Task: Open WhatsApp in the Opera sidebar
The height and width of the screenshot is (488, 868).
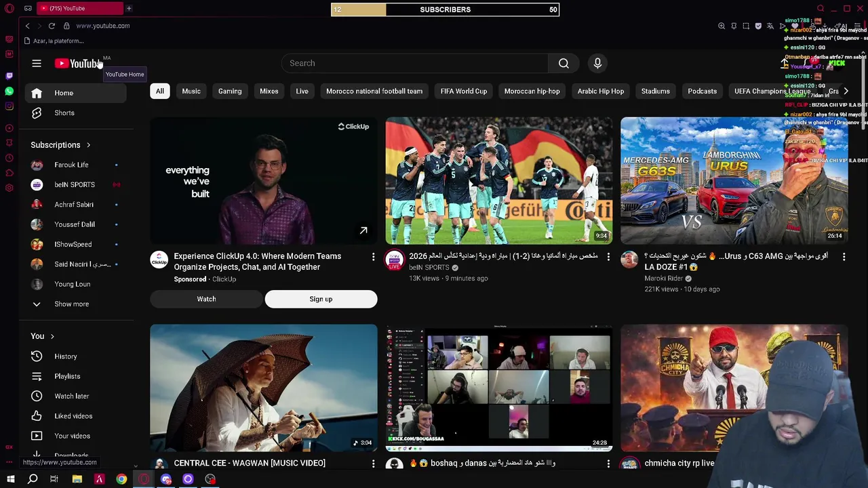Action: [9, 91]
